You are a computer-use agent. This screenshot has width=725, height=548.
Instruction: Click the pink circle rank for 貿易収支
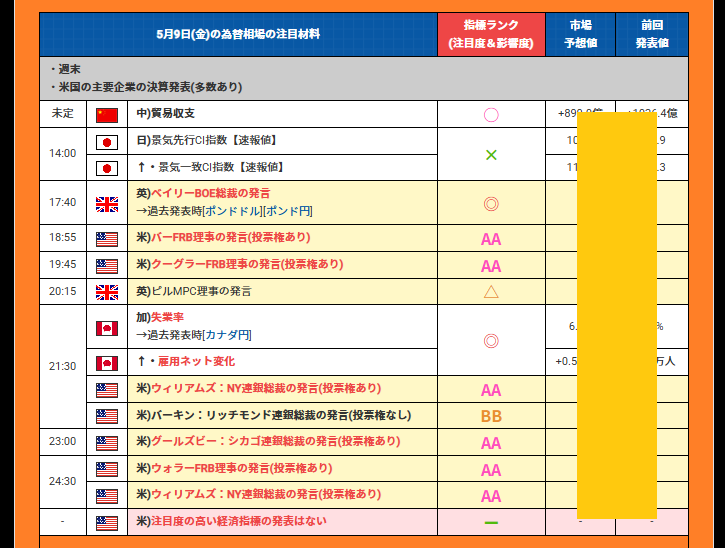click(x=491, y=115)
